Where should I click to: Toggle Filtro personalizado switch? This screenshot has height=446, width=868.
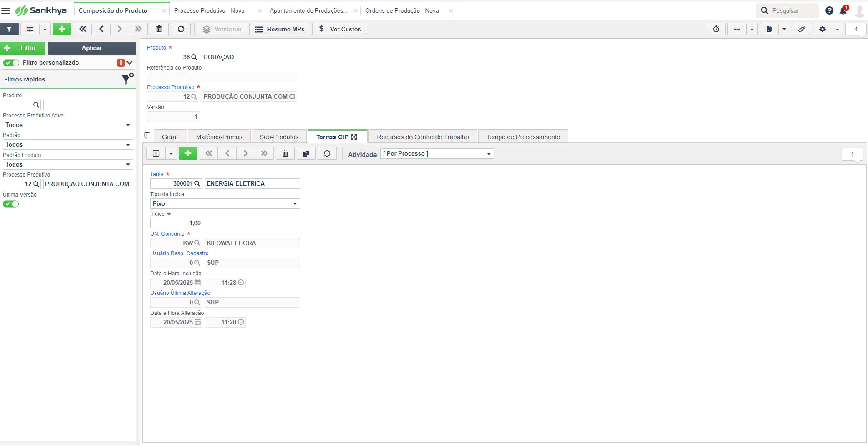[11, 63]
